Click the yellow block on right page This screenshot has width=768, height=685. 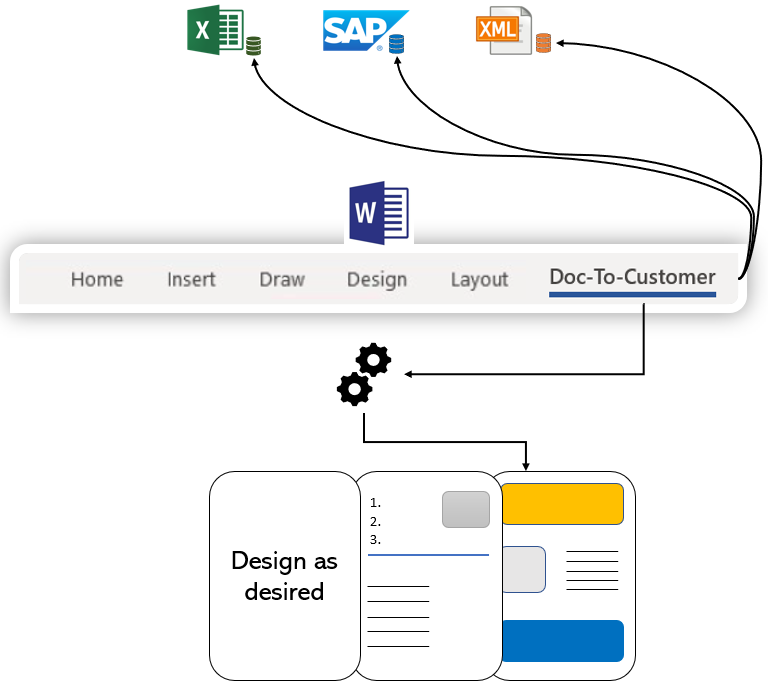[x=562, y=504]
